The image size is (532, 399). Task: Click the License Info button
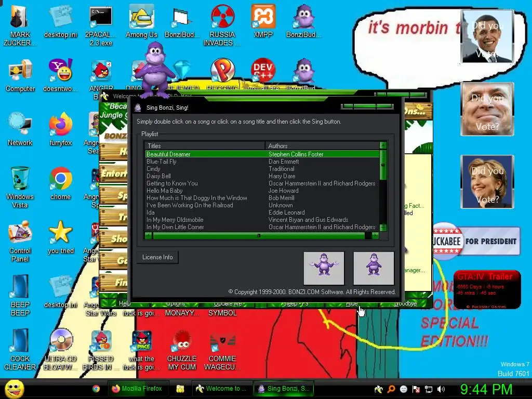click(157, 257)
